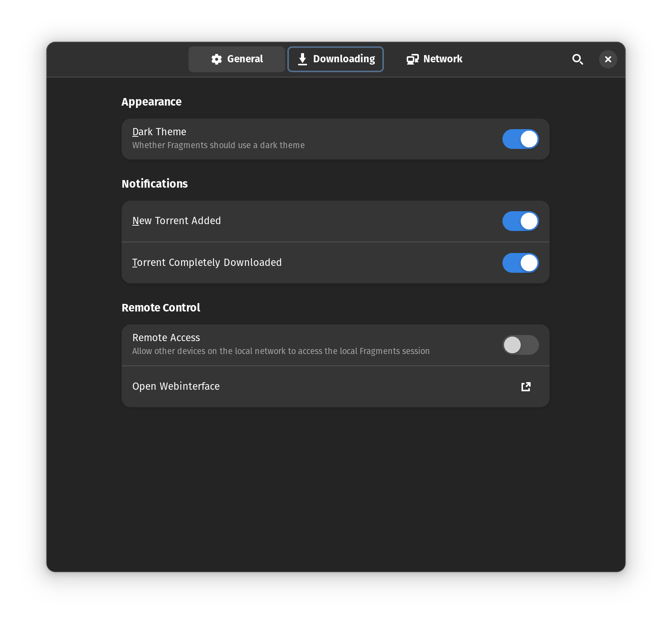The width and height of the screenshot is (672, 623).
Task: Disable New Torrent Added notification switch
Action: point(520,221)
